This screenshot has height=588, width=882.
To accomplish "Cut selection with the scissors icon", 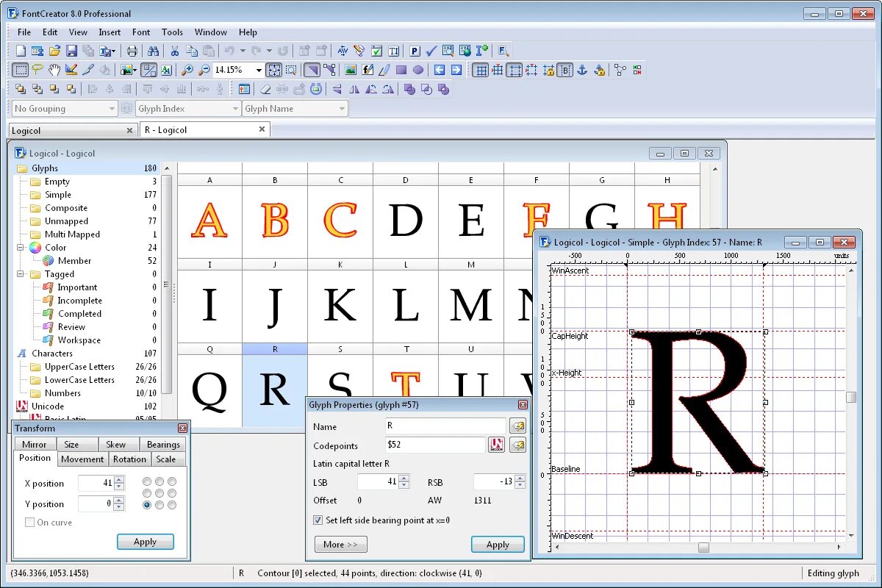I will coord(175,51).
